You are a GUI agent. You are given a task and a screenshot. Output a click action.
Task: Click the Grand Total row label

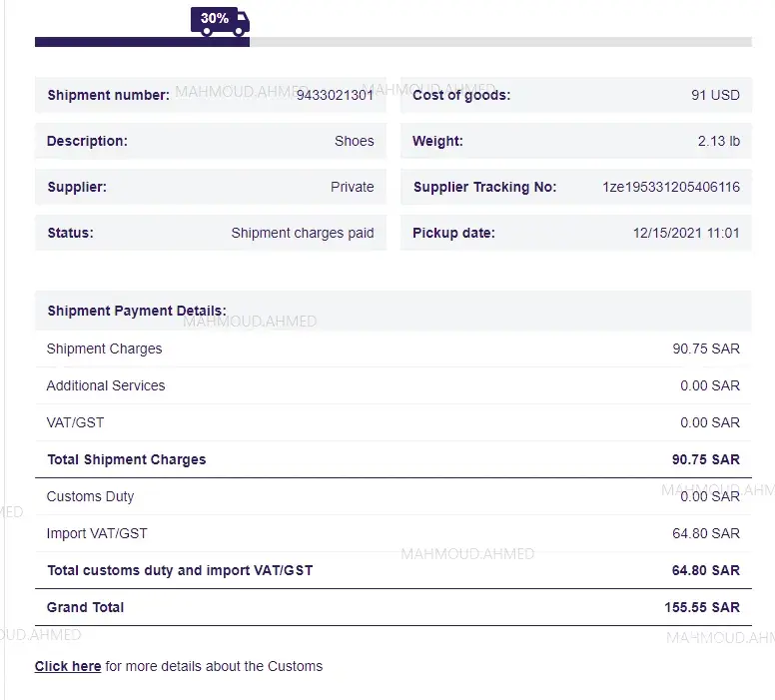tap(86, 607)
